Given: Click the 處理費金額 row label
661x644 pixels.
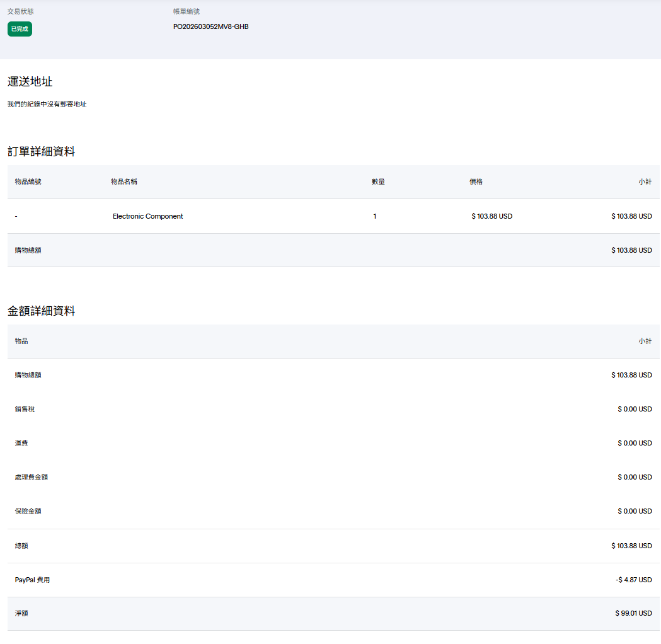Looking at the screenshot, I should 32,477.
